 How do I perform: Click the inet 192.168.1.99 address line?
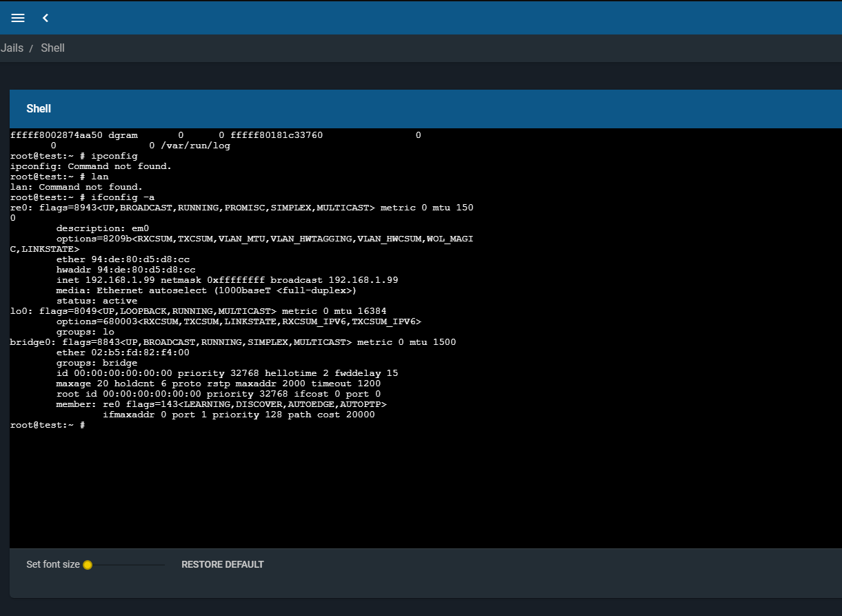pyautogui.click(x=227, y=280)
